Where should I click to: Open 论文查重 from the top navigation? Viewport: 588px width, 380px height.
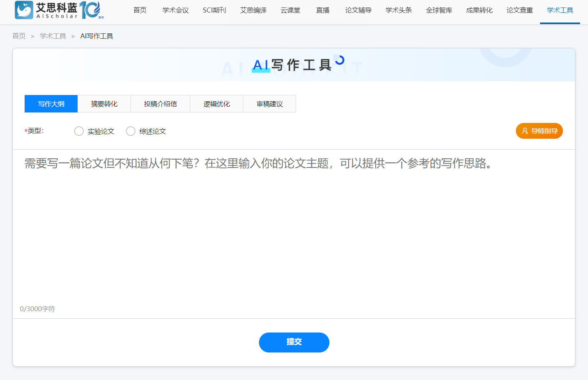[520, 10]
